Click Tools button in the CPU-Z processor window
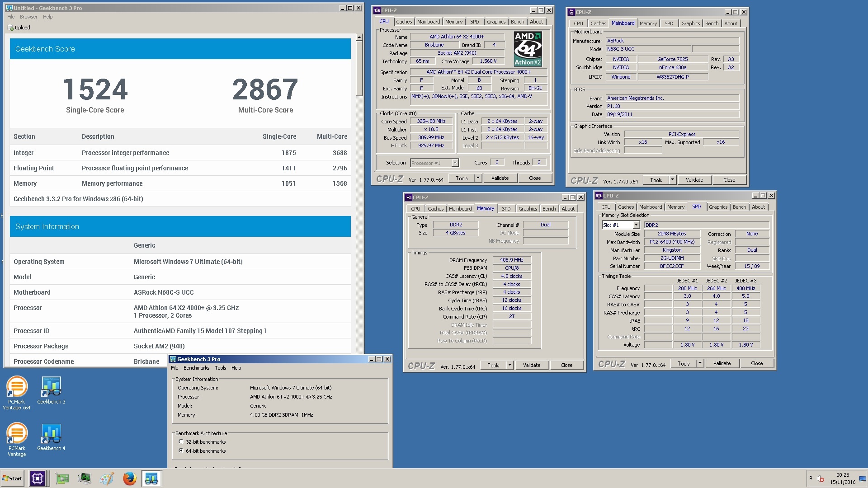 pos(462,178)
